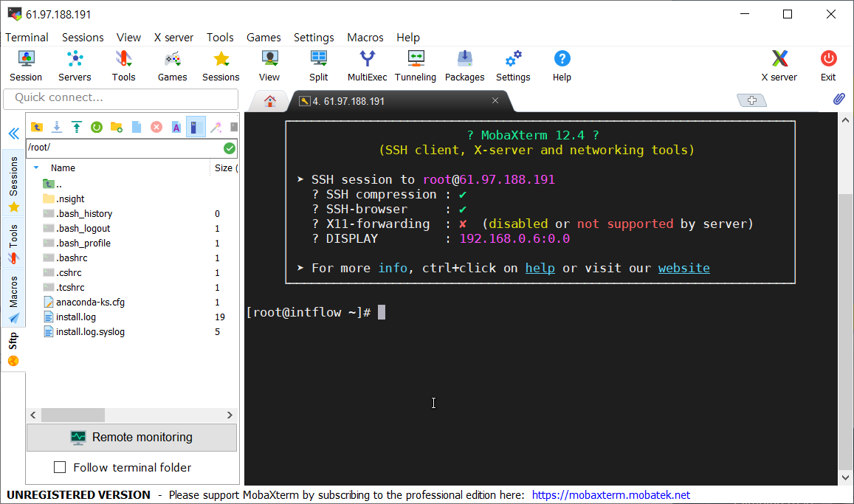The height and width of the screenshot is (504, 854).
Task: Click upload to current folder icon
Action: 77,127
